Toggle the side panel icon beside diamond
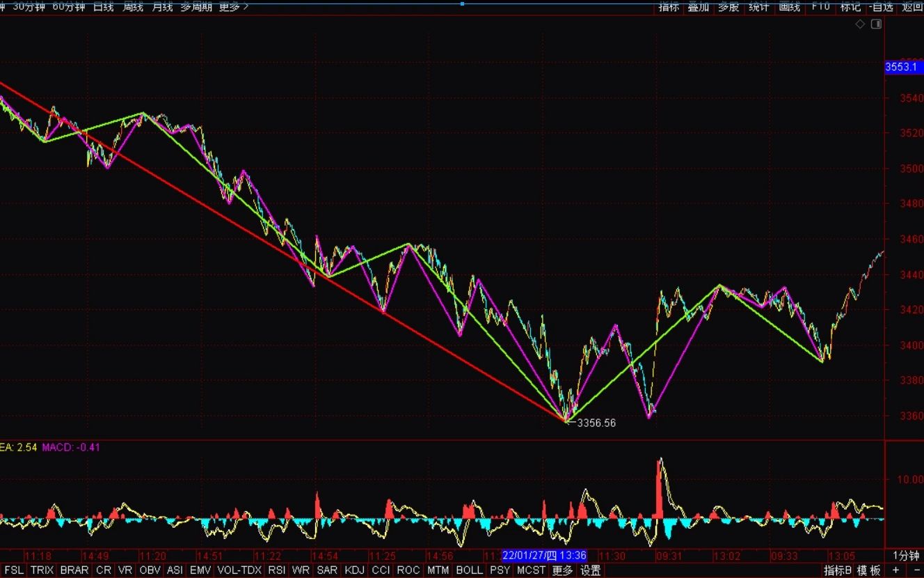The image size is (924, 578). 876,24
